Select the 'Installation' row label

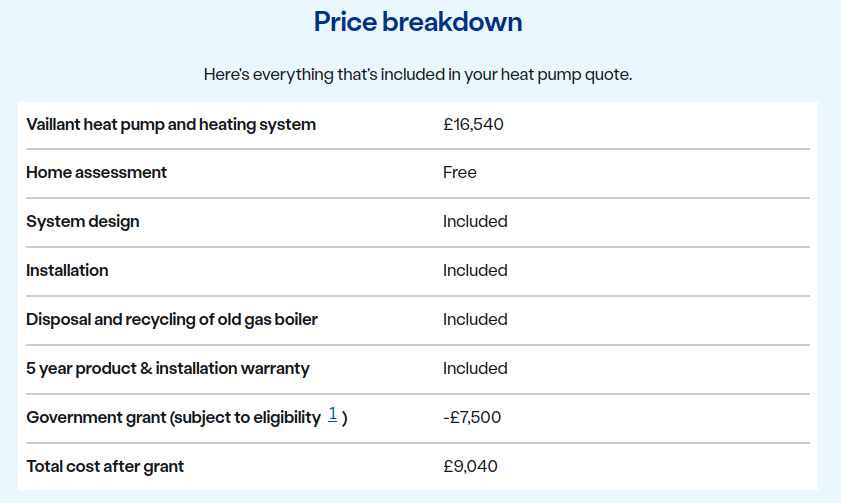coord(67,270)
